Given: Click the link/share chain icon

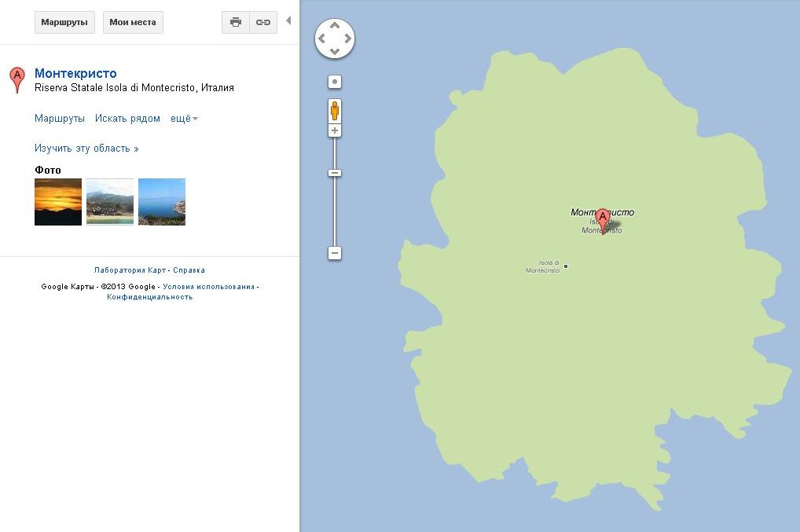Looking at the screenshot, I should coord(263,23).
